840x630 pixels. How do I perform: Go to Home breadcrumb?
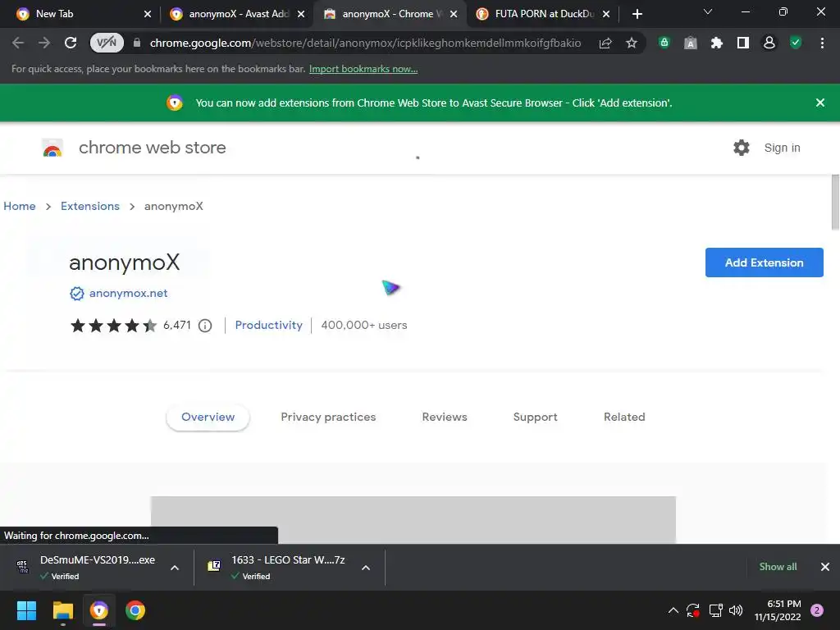[20, 206]
